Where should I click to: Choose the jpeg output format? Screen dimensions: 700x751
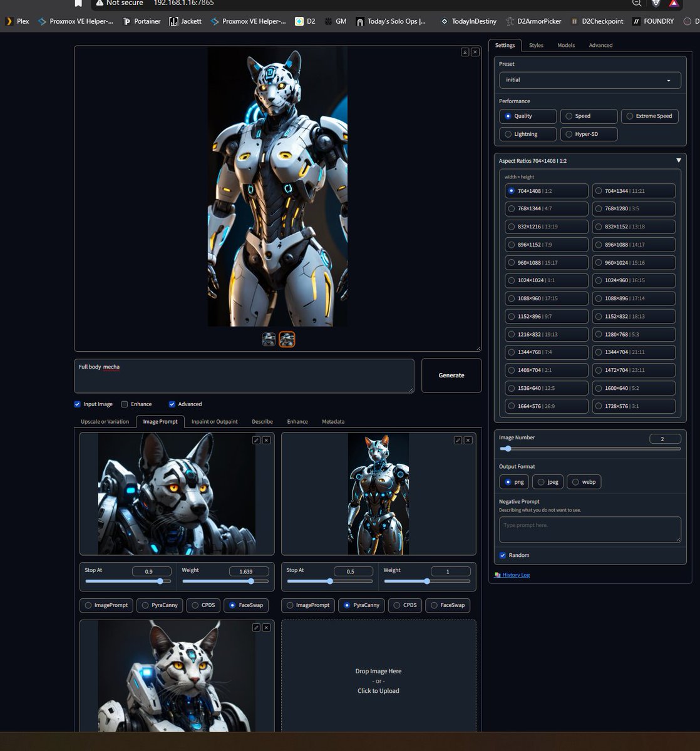547,482
